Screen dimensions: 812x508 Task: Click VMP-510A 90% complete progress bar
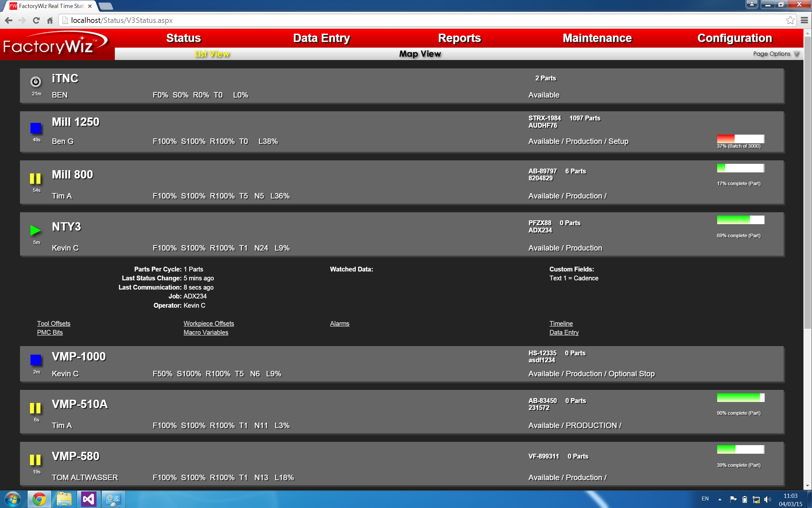coord(741,398)
